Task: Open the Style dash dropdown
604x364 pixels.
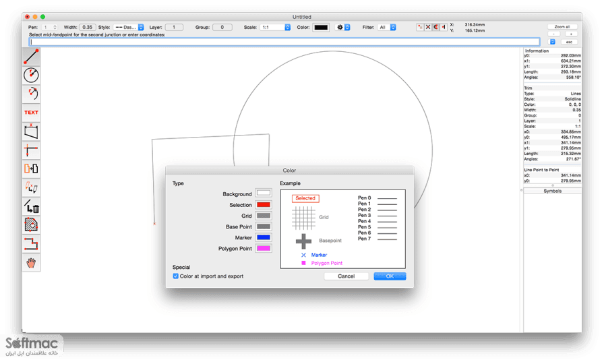Action: [129, 28]
